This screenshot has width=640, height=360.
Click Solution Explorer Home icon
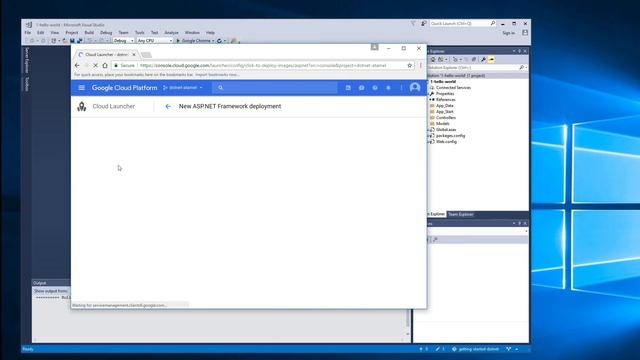(433, 60)
